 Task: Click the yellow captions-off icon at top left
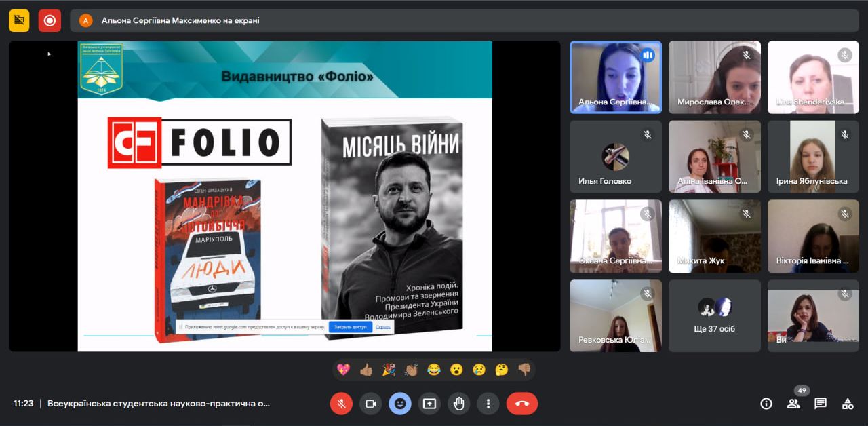point(19,20)
